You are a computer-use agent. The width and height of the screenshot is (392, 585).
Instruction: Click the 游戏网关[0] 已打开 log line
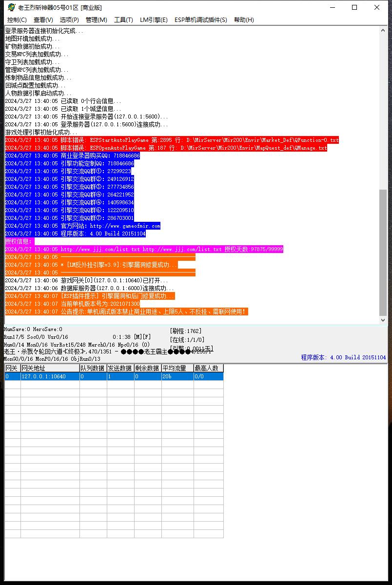pos(86,280)
